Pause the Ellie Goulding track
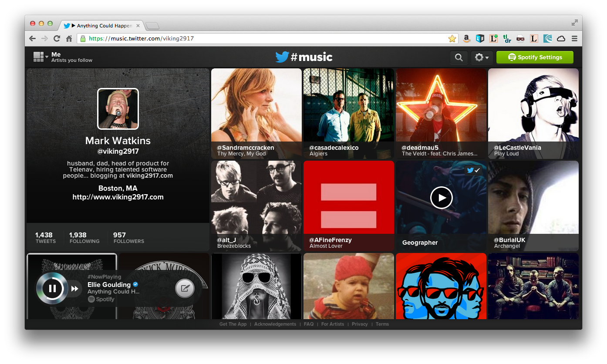This screenshot has height=364, width=607. 52,288
